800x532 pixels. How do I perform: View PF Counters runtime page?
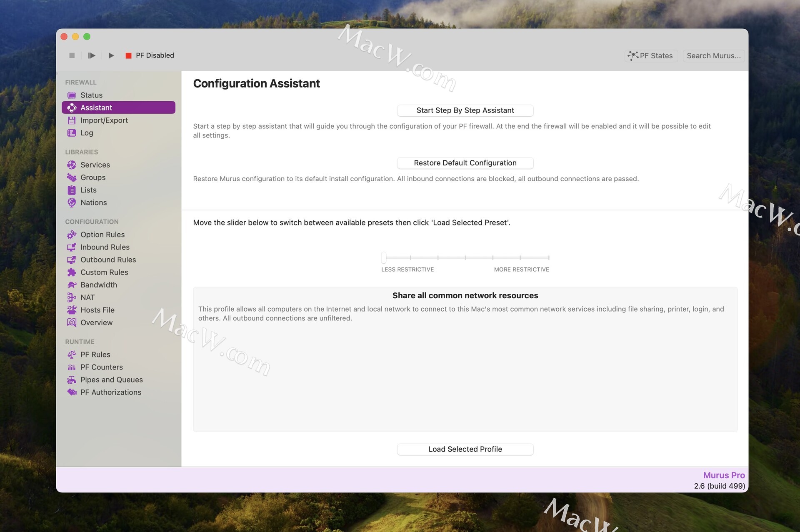tap(101, 367)
